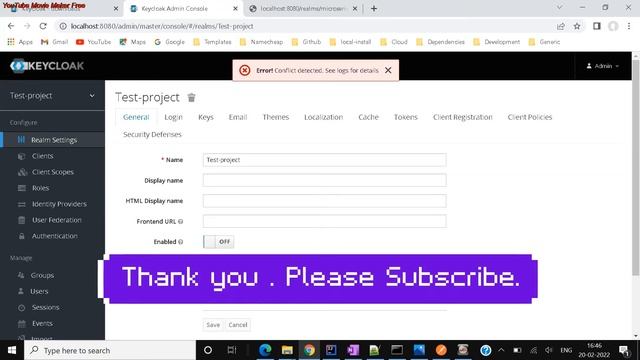Open a new browser tab
Image resolution: width=640 pixels, height=360 pixels.
pyautogui.click(x=374, y=9)
